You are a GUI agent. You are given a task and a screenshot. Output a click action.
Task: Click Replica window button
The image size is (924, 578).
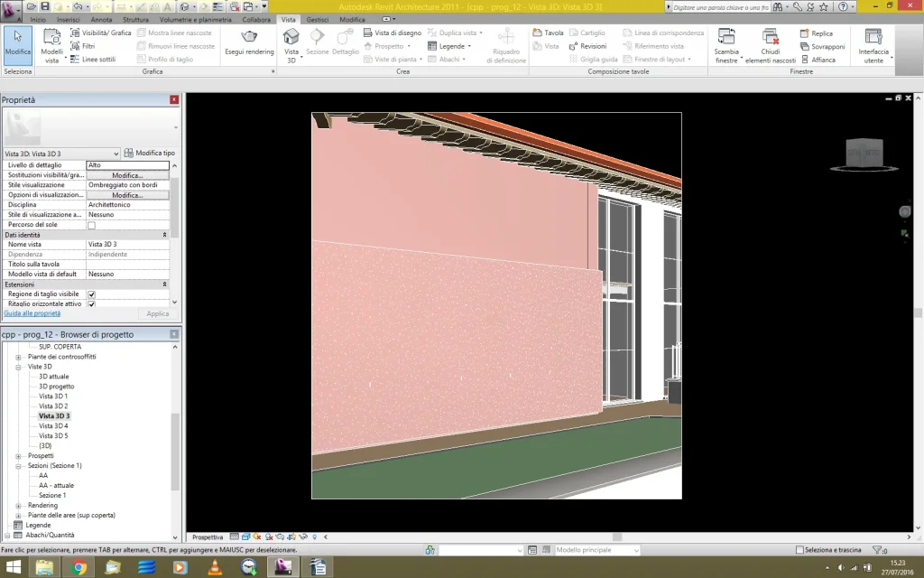coord(816,33)
